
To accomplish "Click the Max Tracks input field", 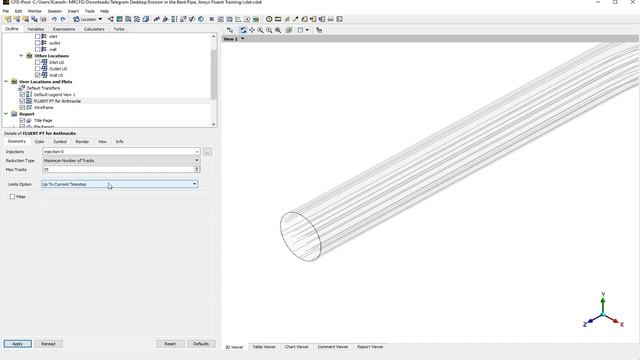I will [118, 169].
